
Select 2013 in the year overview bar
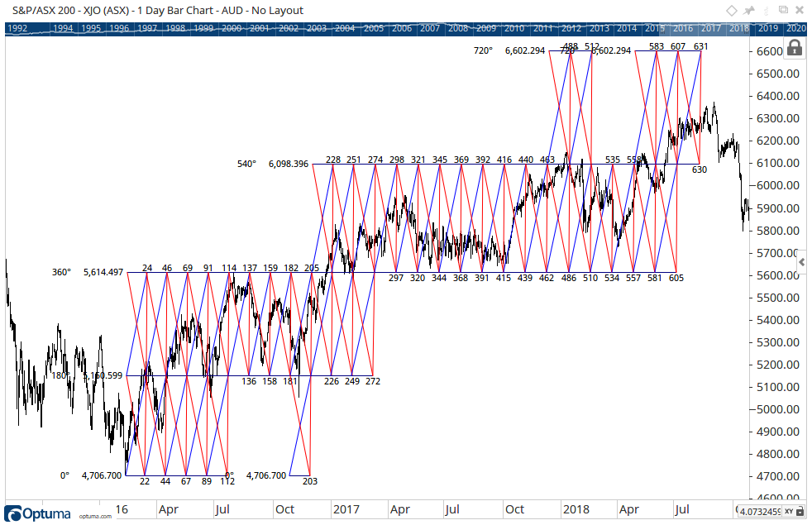[x=599, y=28]
